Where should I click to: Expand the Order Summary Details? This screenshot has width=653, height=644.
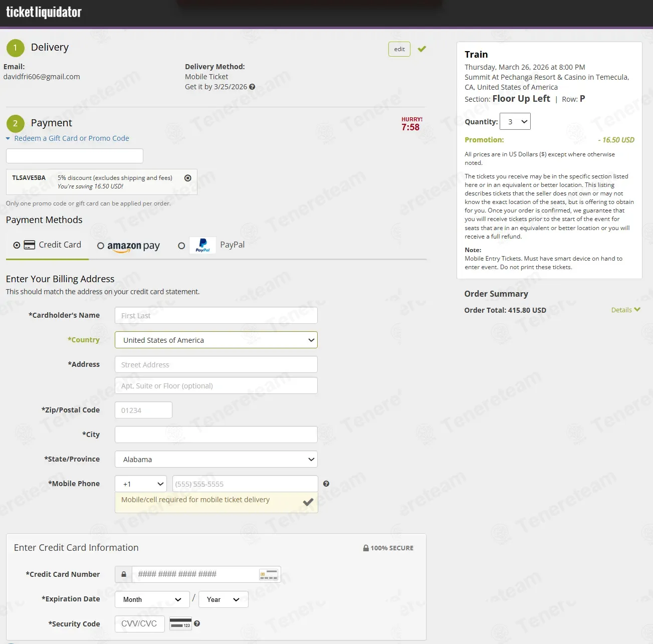pos(625,310)
